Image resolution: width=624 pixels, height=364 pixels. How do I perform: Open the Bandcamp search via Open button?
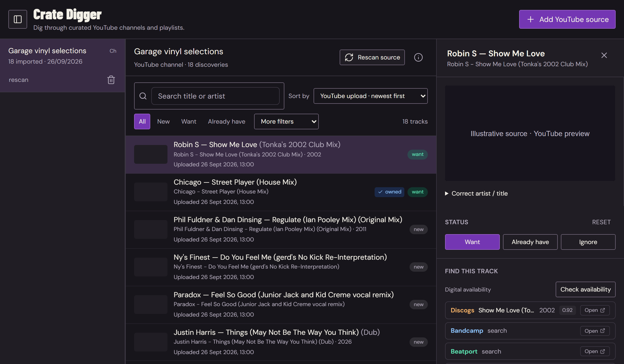(595, 331)
